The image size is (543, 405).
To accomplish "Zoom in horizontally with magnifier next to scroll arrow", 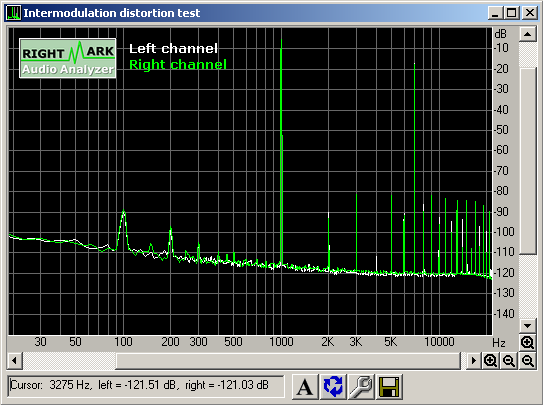I will [490, 361].
